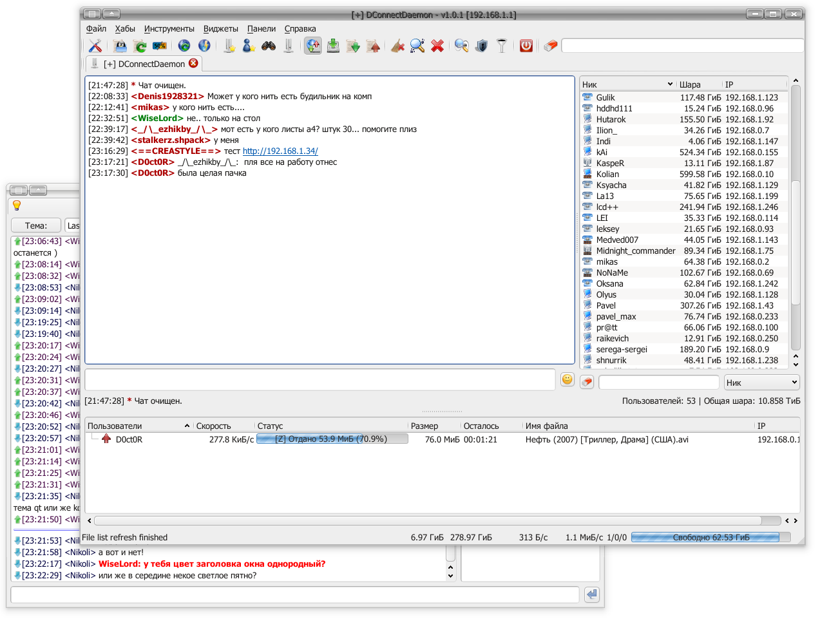Image resolution: width=840 pixels, height=626 pixels.
Task: Open favorite users icon in toolbar
Action: (249, 46)
